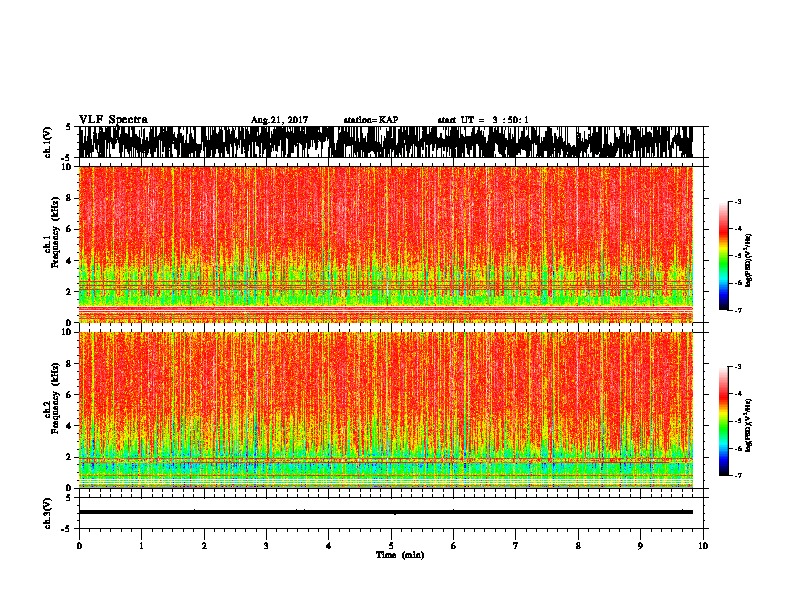792x612 pixels.
Task: Click the "4" kHz tick of ch.2 frequency axis
Action: coord(71,426)
